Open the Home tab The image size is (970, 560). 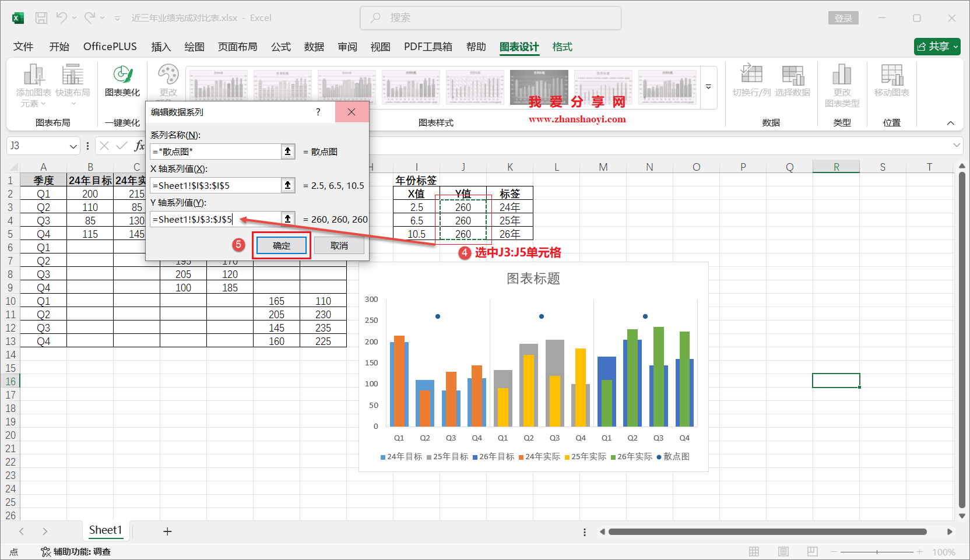pos(59,47)
